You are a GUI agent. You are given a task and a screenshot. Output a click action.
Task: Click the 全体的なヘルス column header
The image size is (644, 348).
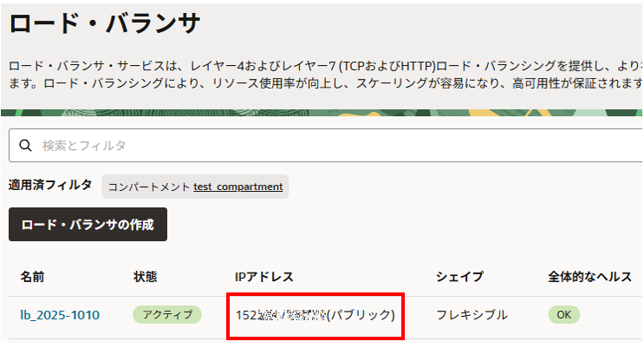tap(589, 277)
